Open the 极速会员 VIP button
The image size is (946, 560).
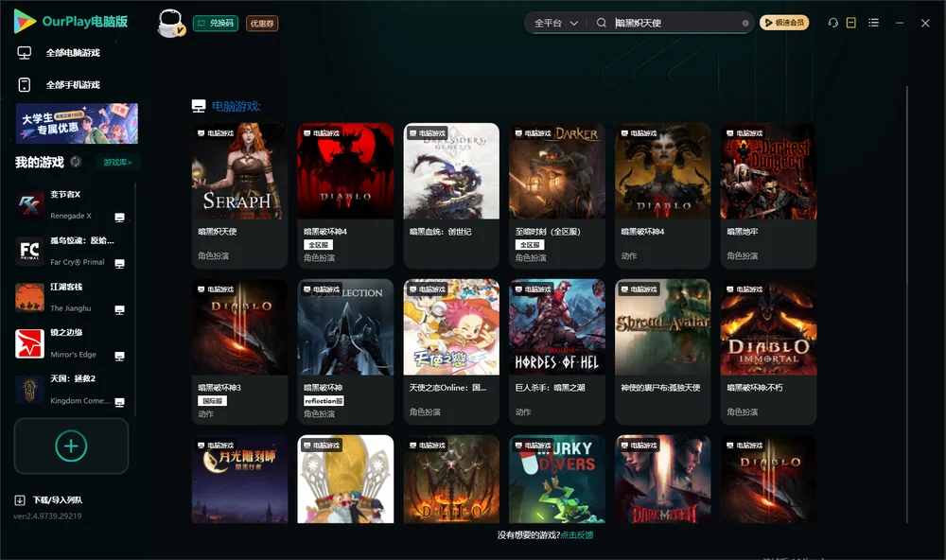tap(784, 23)
